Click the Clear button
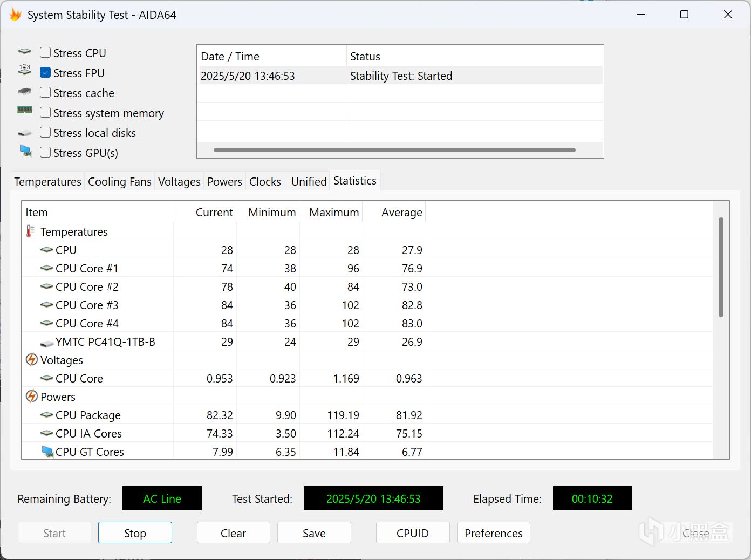 [x=233, y=533]
